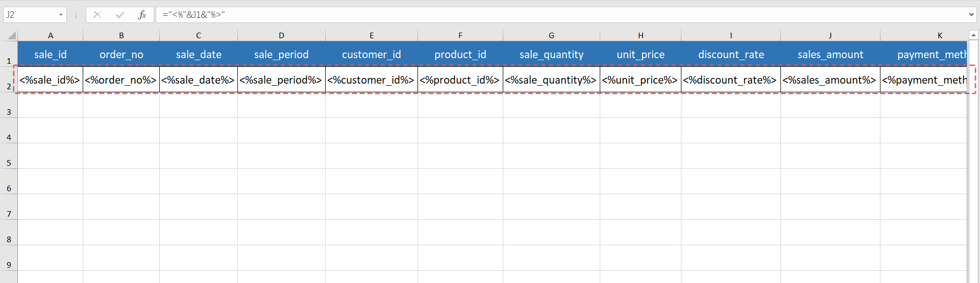Click the formula bar options dots handle

click(x=76, y=15)
